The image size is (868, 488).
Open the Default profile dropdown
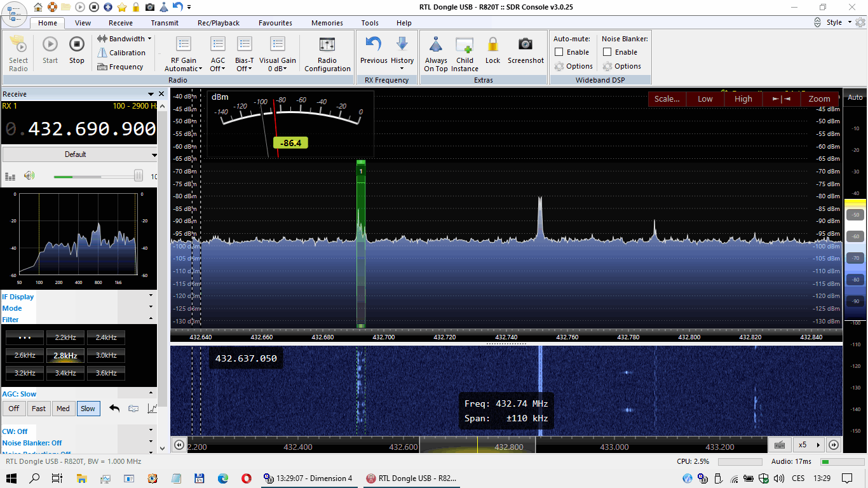[x=79, y=154]
